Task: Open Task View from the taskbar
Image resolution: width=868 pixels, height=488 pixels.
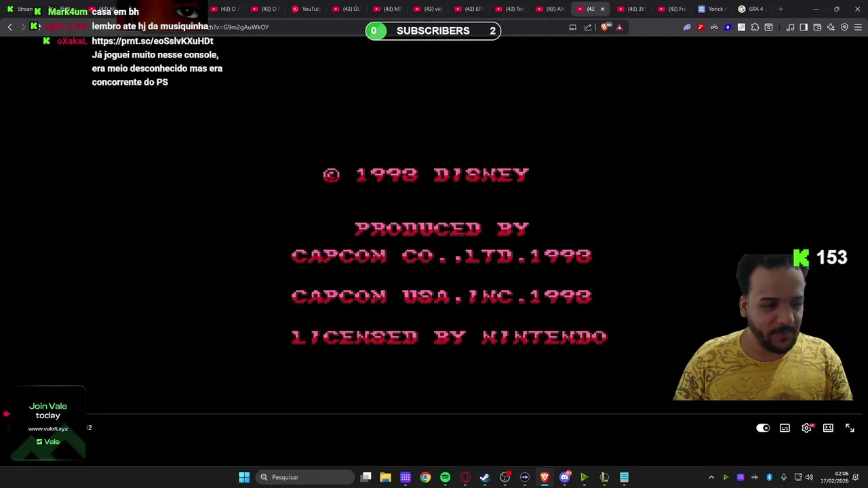Action: click(x=366, y=477)
